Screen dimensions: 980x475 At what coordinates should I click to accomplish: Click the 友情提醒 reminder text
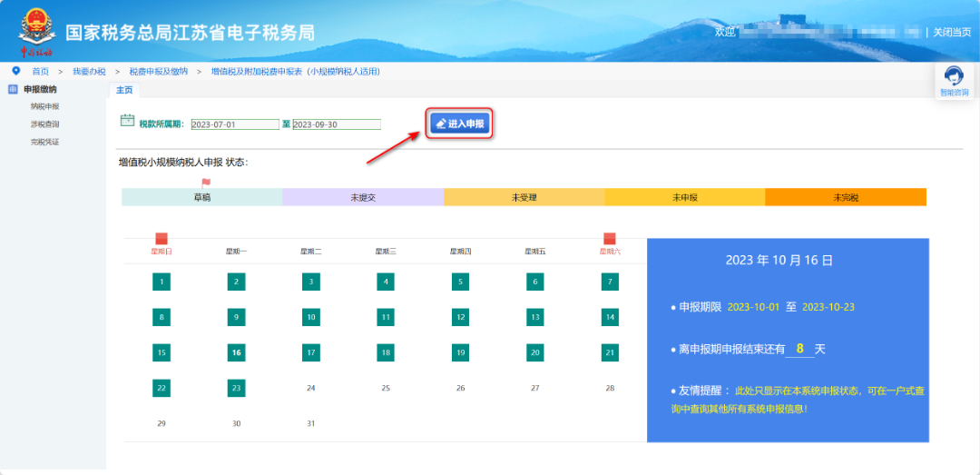tap(797, 400)
